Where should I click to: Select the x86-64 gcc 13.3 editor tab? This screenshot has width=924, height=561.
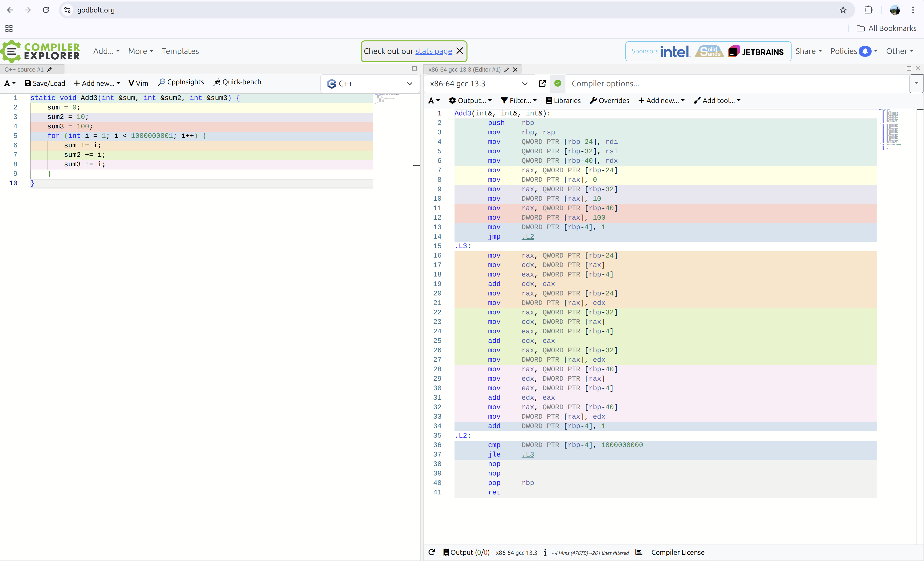point(465,69)
